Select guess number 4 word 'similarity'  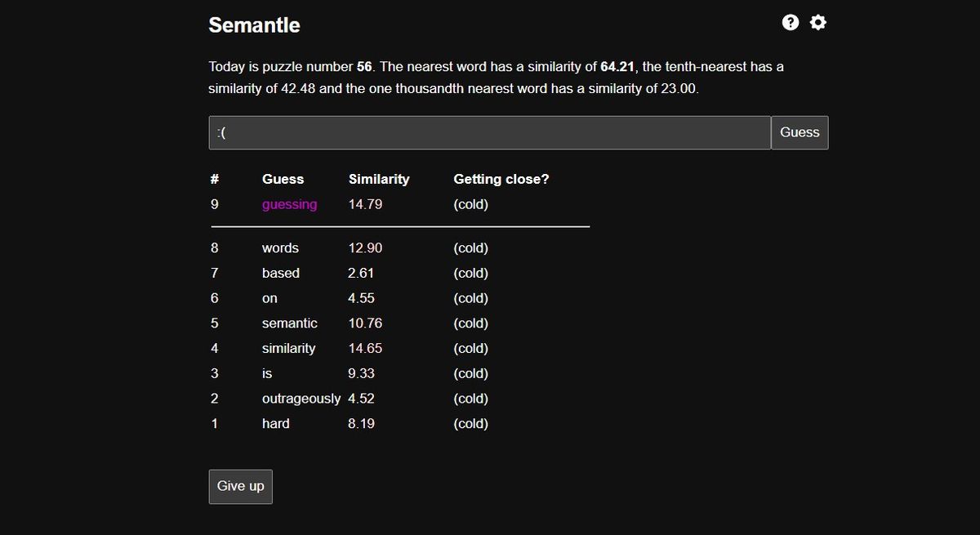(288, 348)
